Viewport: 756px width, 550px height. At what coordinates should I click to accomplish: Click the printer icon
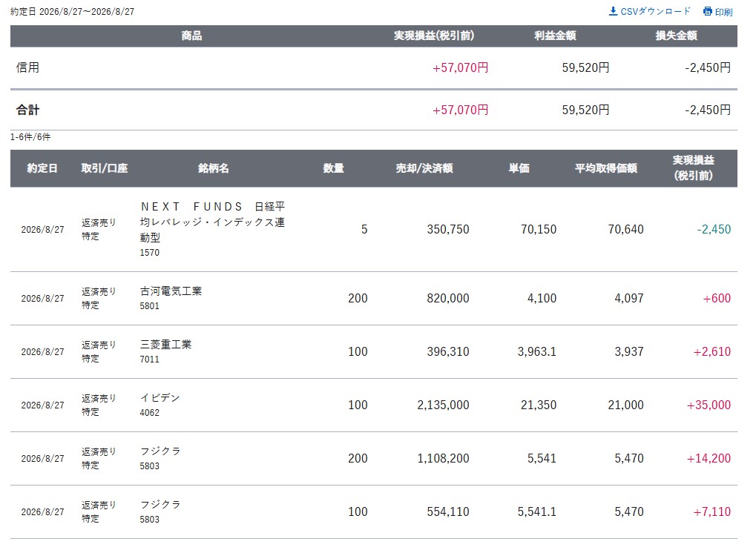[707, 12]
